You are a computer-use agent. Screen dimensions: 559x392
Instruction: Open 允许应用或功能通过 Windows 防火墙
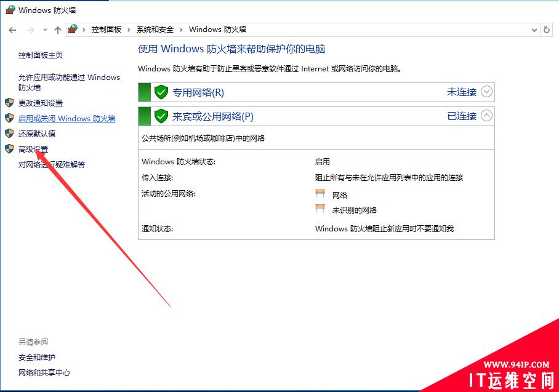tap(69, 82)
